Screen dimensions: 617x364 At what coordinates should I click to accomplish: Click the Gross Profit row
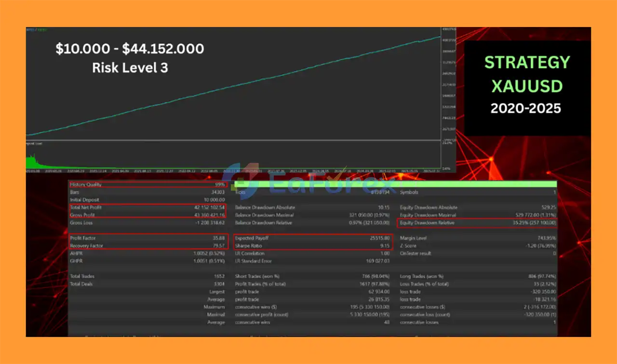point(148,215)
